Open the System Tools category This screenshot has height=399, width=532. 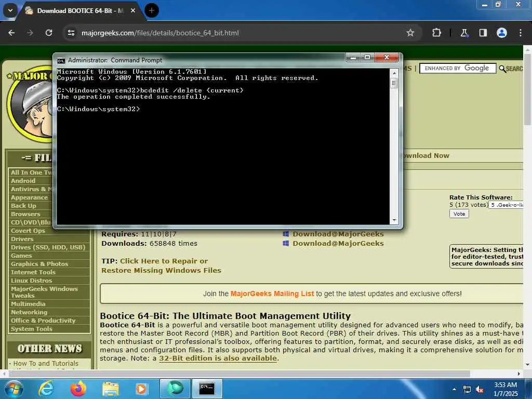pos(32,329)
